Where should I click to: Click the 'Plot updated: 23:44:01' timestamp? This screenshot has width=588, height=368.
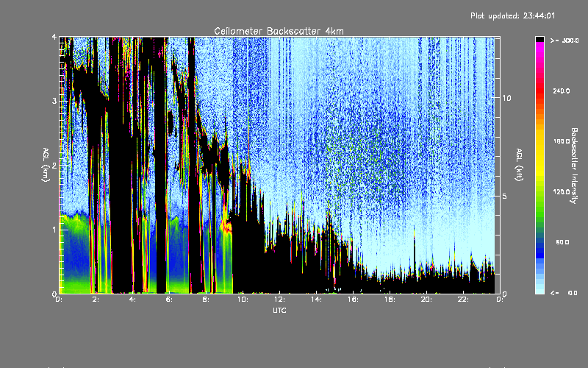click(512, 15)
